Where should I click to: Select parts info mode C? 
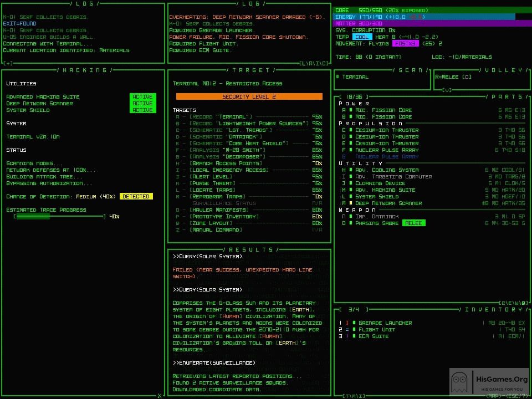point(504,303)
